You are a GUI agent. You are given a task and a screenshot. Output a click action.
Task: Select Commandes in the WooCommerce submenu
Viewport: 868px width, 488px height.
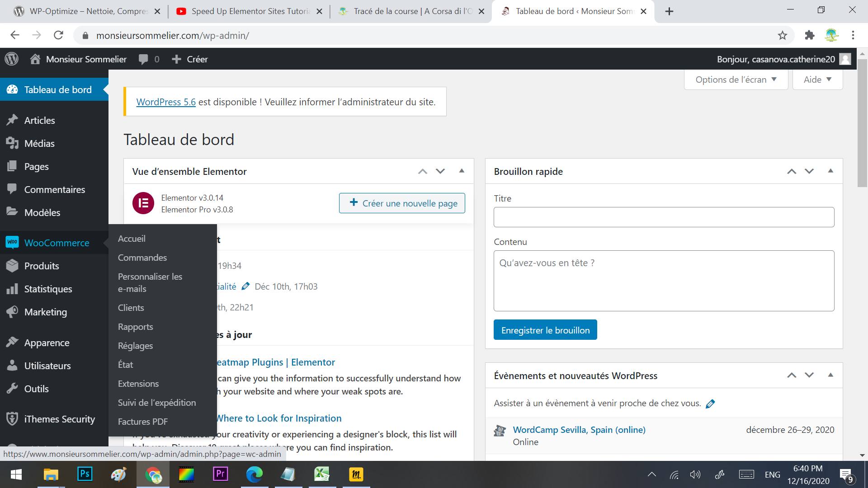[x=142, y=258]
